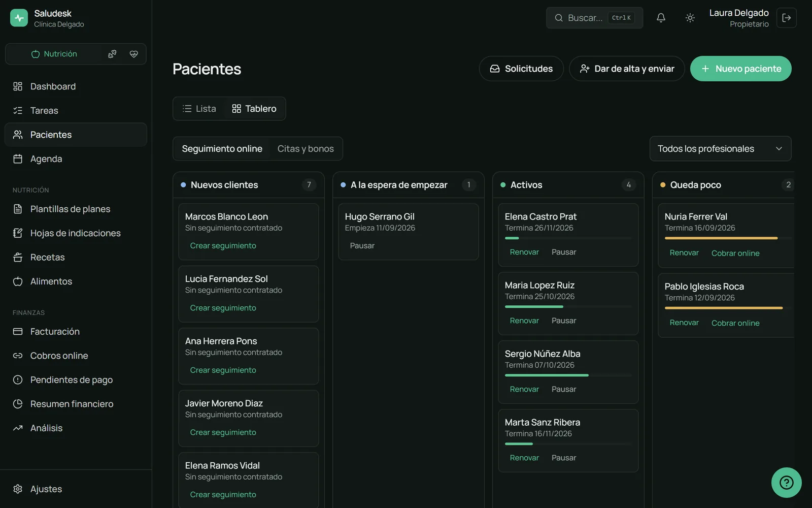Open Ana Herrera Pons patient card
812x508 pixels.
click(248, 356)
